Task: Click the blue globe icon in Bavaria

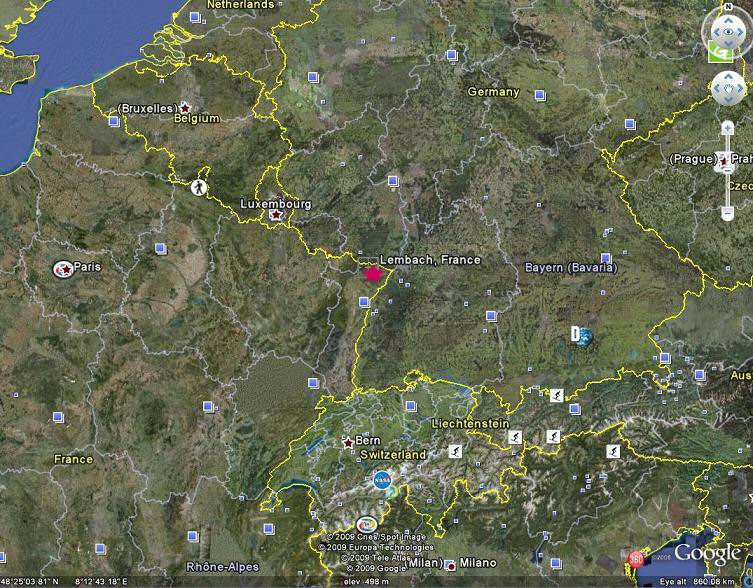Action: (582, 337)
